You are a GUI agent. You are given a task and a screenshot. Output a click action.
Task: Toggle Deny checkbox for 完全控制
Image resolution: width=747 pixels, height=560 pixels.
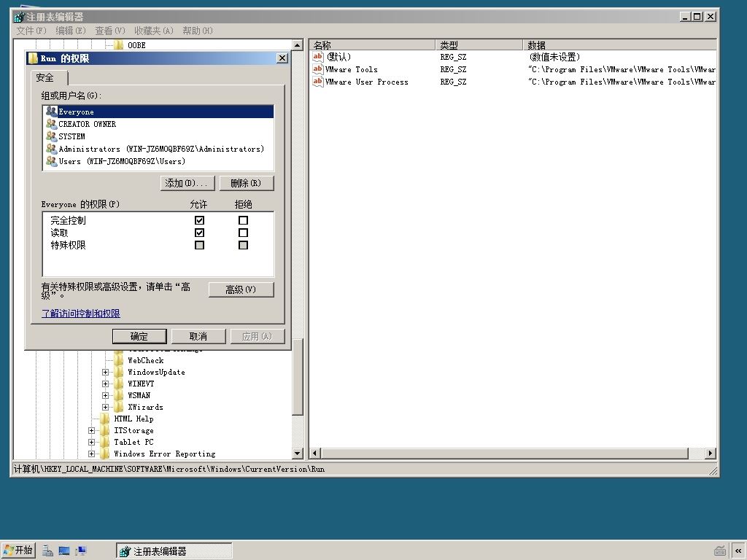coord(243,220)
